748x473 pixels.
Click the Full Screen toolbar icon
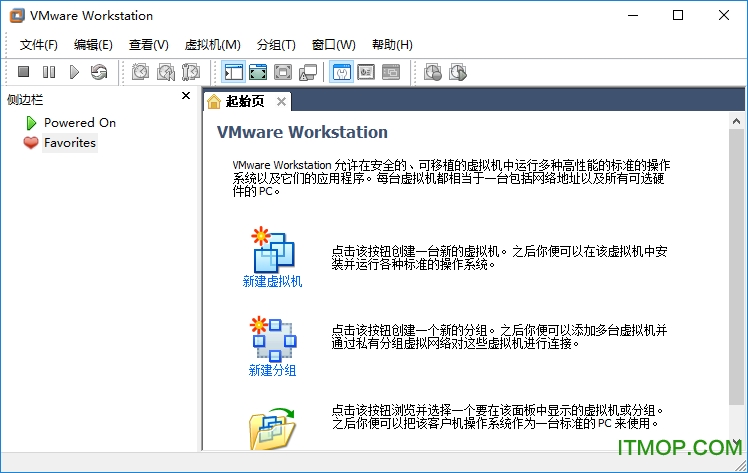coord(283,72)
